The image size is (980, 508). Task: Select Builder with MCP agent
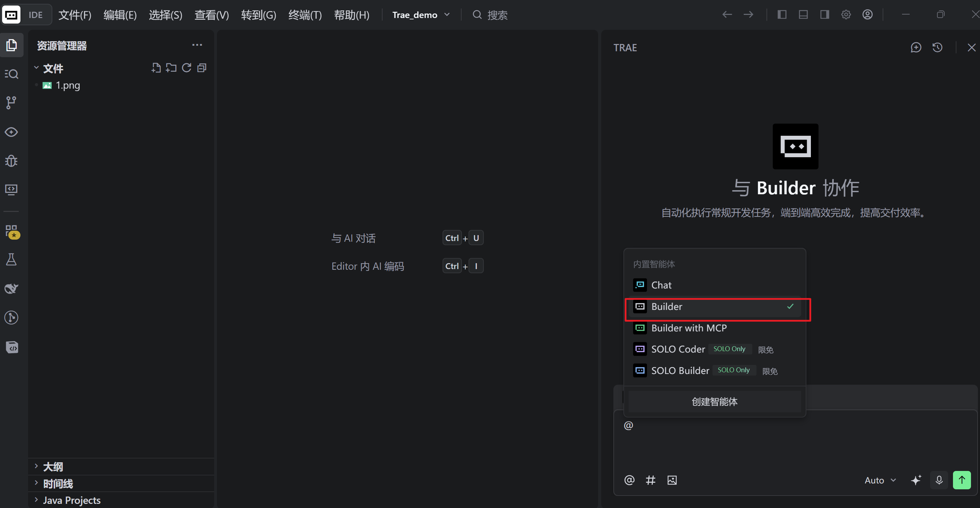[x=689, y=328]
